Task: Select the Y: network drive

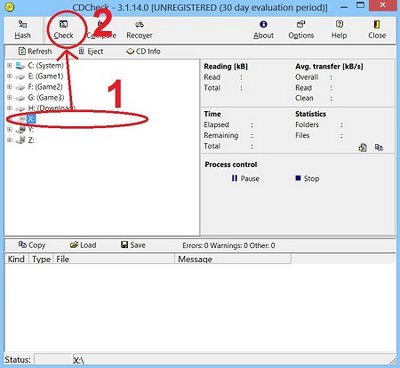Action: click(31, 129)
